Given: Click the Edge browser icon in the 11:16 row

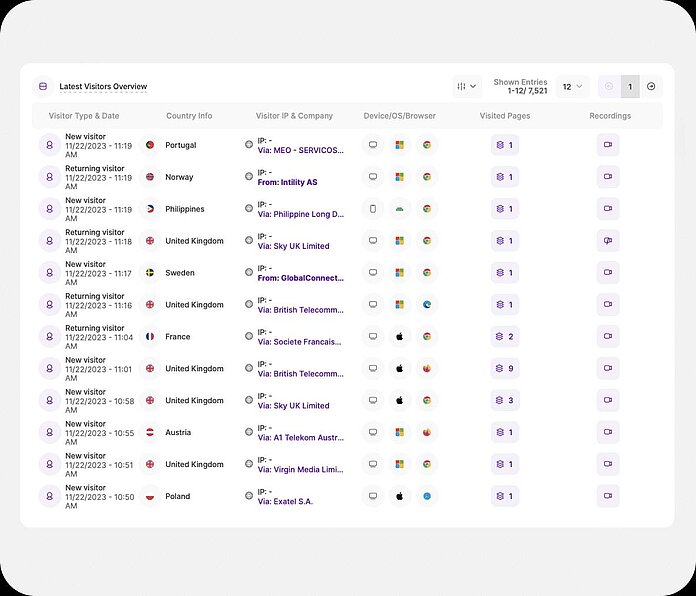Looking at the screenshot, I should (x=426, y=305).
